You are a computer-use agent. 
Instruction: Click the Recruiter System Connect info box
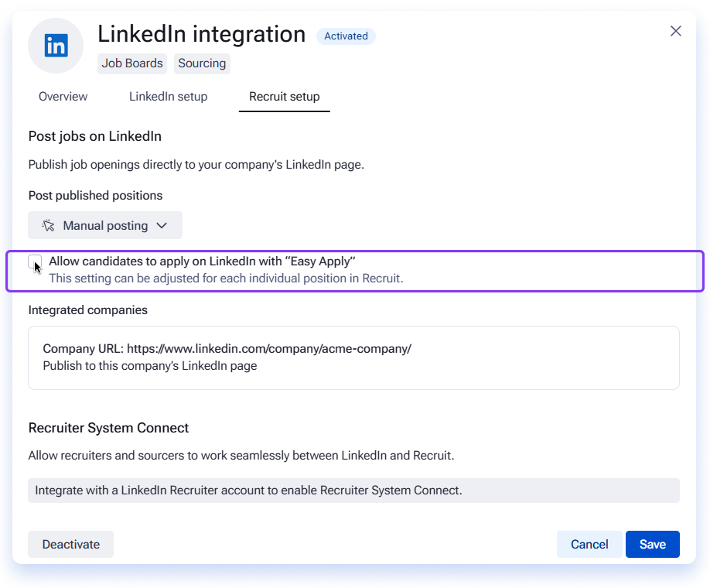coord(353,491)
